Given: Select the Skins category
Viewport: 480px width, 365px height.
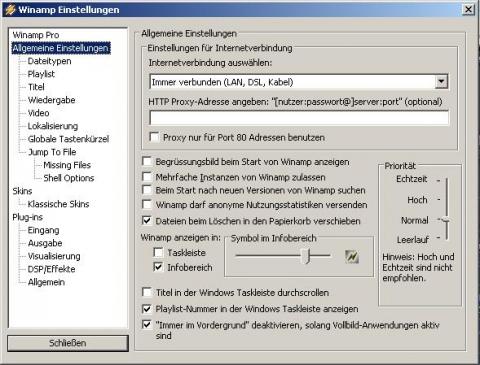Looking at the screenshot, I should 22,191.
